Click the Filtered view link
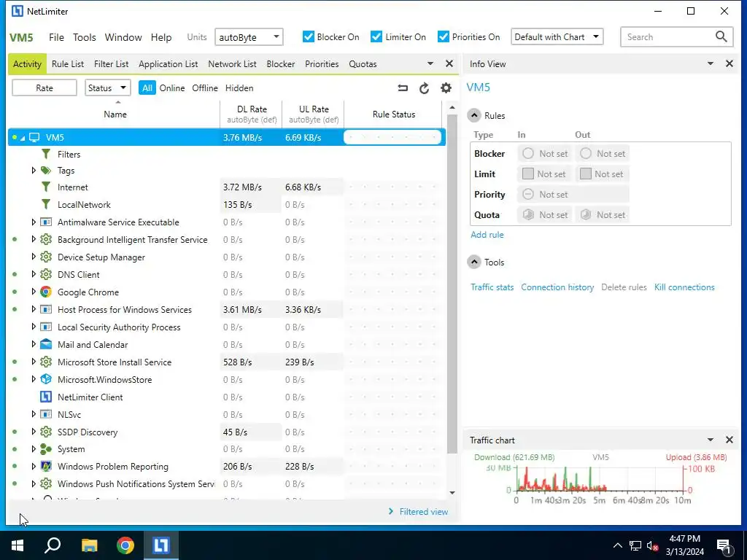This screenshot has height=560, width=747. click(x=424, y=511)
